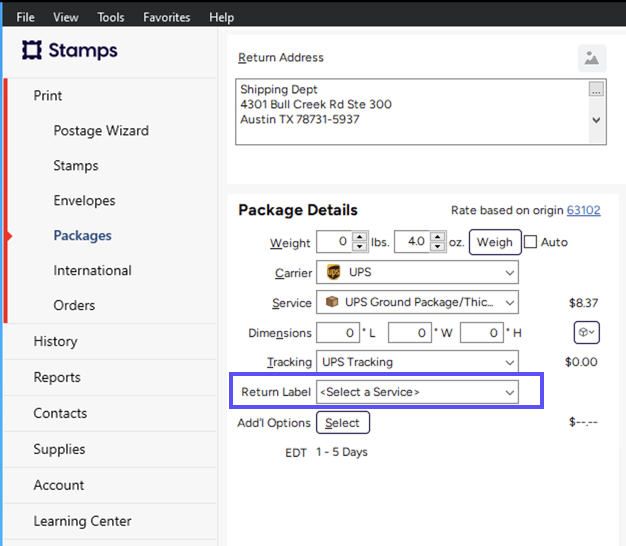
Task: Click the Height dimension field
Action: (x=481, y=332)
